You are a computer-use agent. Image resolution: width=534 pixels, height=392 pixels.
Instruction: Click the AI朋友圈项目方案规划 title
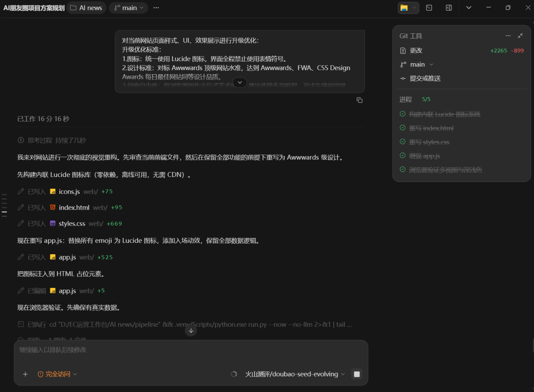tap(34, 8)
